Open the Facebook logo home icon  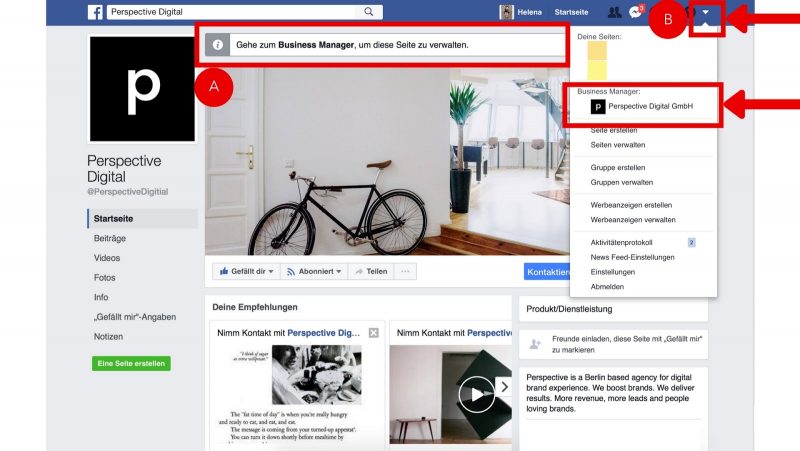click(95, 12)
